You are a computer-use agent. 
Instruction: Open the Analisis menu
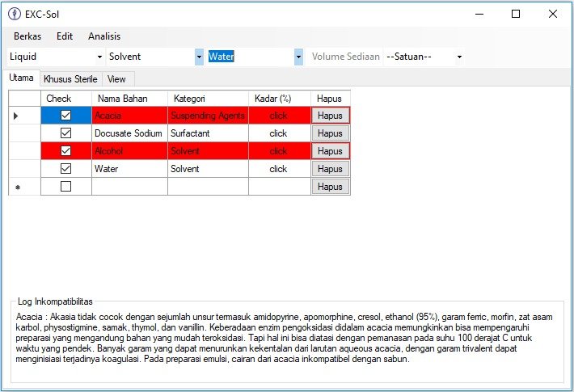tap(104, 36)
